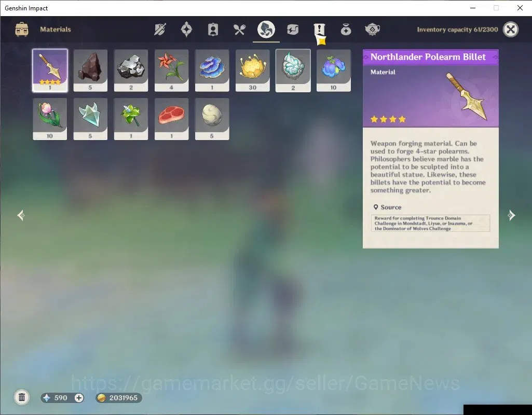532x415 pixels.
Task: Select the purple lavender melon item
Action: [334, 71]
